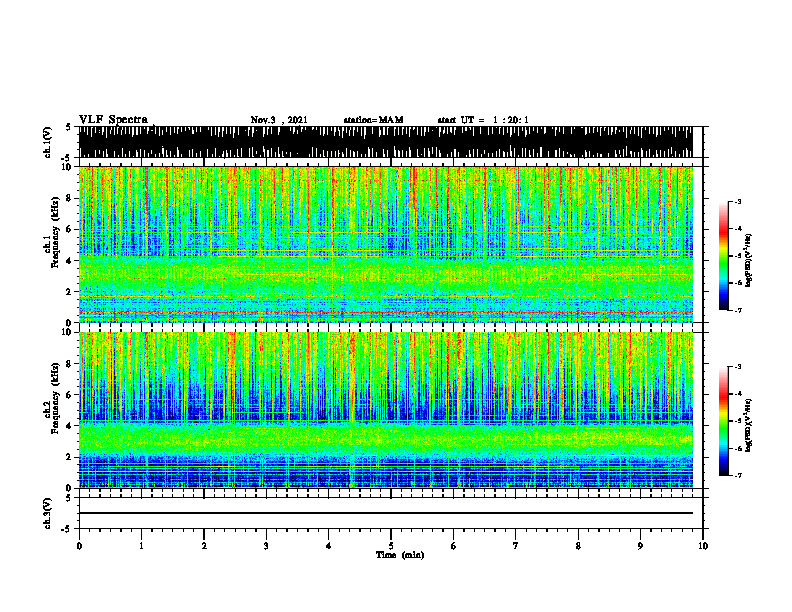Click the 8 kHz tick label of ch.2

pyautogui.click(x=70, y=364)
